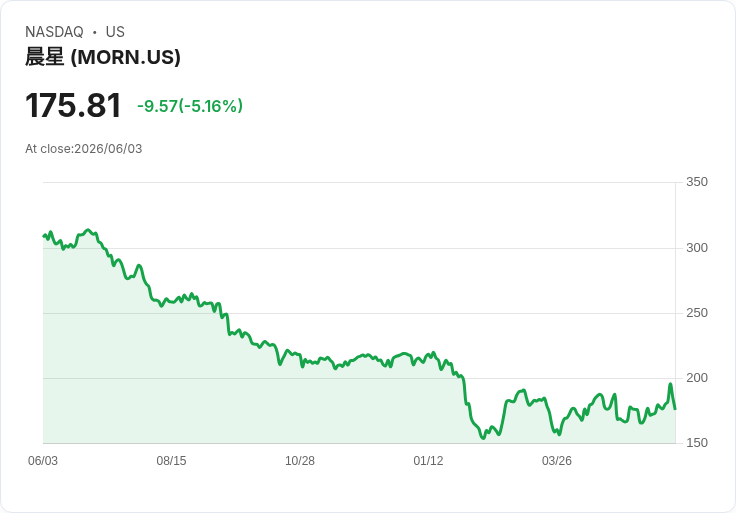
Task: Click the 350 price axis label
Action: click(697, 182)
